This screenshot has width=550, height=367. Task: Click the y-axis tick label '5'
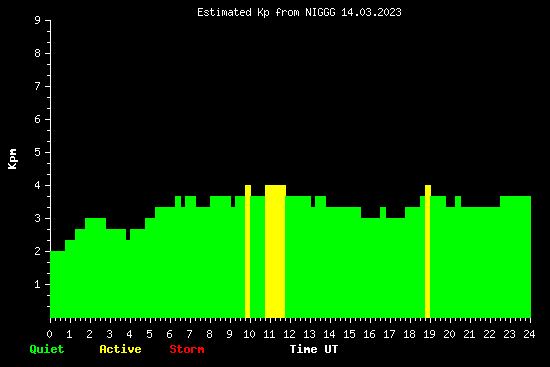[x=38, y=152]
